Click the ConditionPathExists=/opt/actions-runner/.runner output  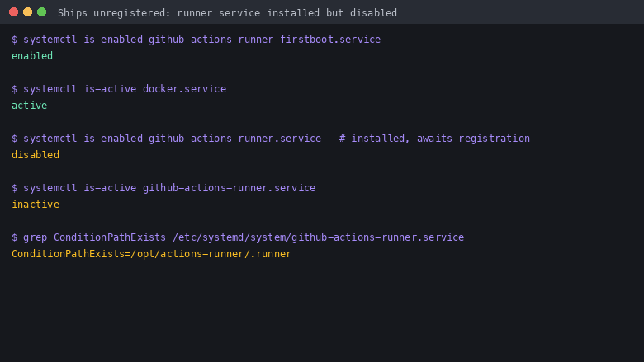pos(152,254)
